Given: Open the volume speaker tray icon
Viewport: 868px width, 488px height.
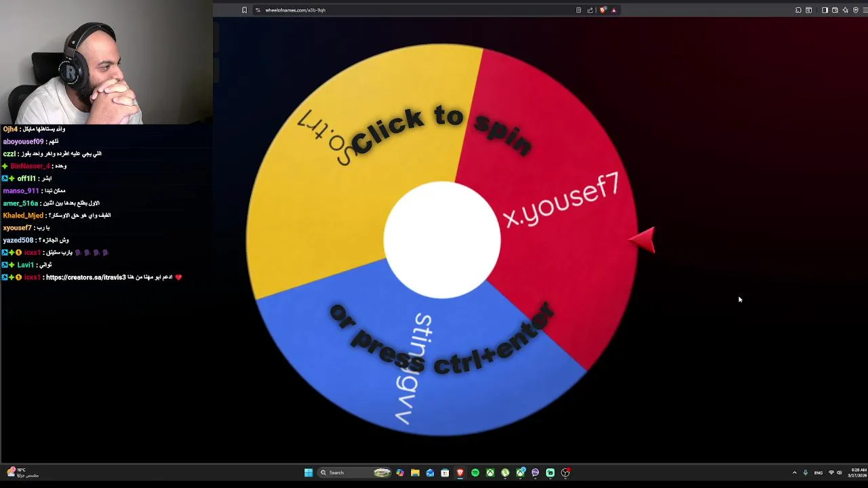Looking at the screenshot, I should pyautogui.click(x=840, y=472).
